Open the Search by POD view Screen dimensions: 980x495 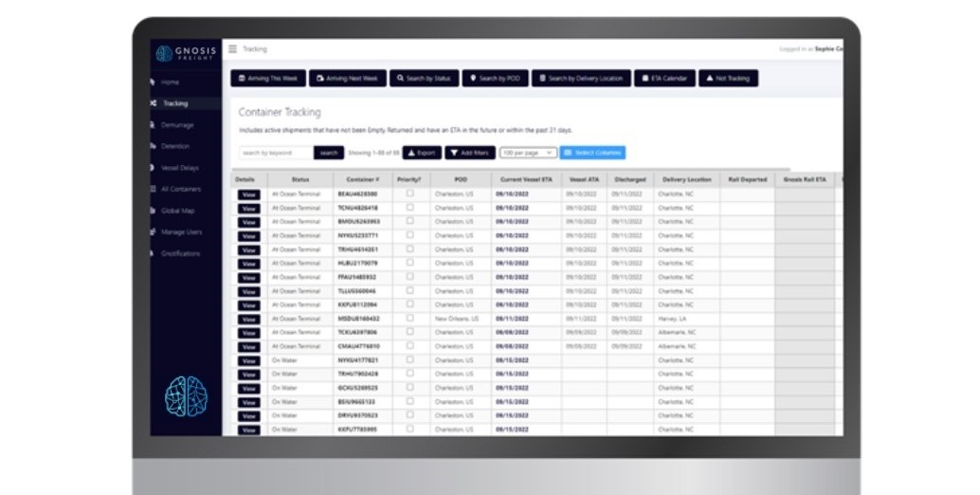(x=496, y=79)
